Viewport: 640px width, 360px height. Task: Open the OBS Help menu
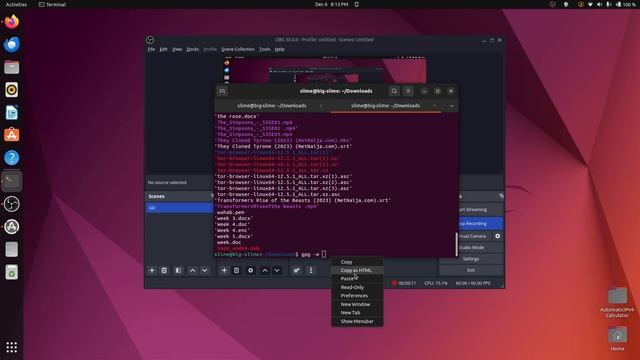tap(280, 49)
